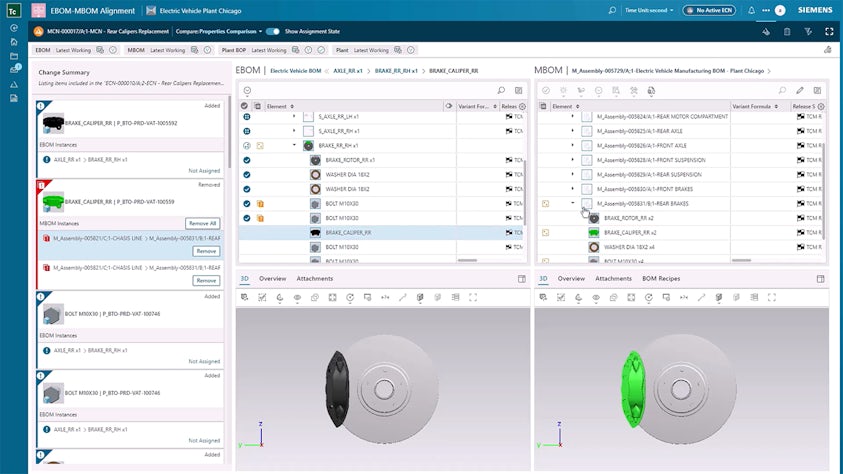Collapse M_Assembly-005831 REAR BRAKES node

click(573, 203)
